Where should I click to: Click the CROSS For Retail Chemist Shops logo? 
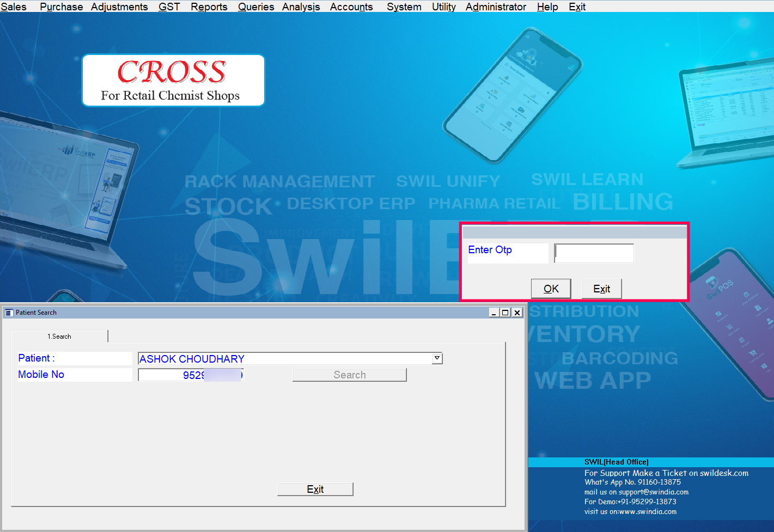click(x=173, y=81)
